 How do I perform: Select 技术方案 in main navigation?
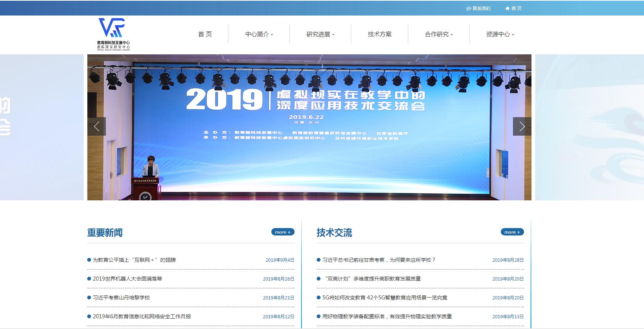tap(379, 34)
